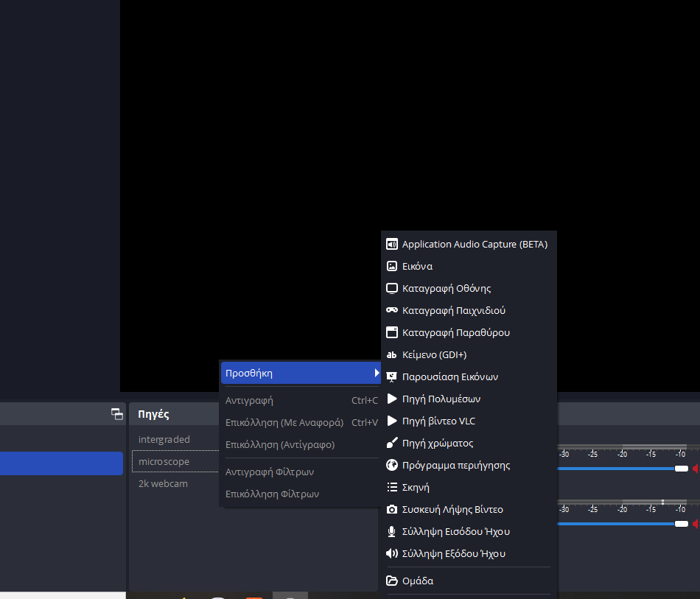Click the Καταγραφή Παιχνιδιού gamepad icon
The width and height of the screenshot is (700, 599).
(391, 310)
